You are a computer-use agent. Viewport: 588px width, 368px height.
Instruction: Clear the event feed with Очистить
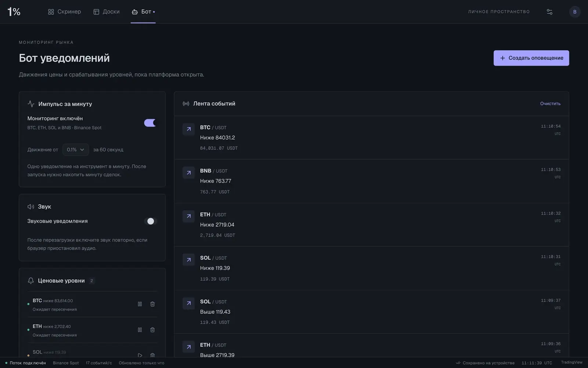[550, 104]
